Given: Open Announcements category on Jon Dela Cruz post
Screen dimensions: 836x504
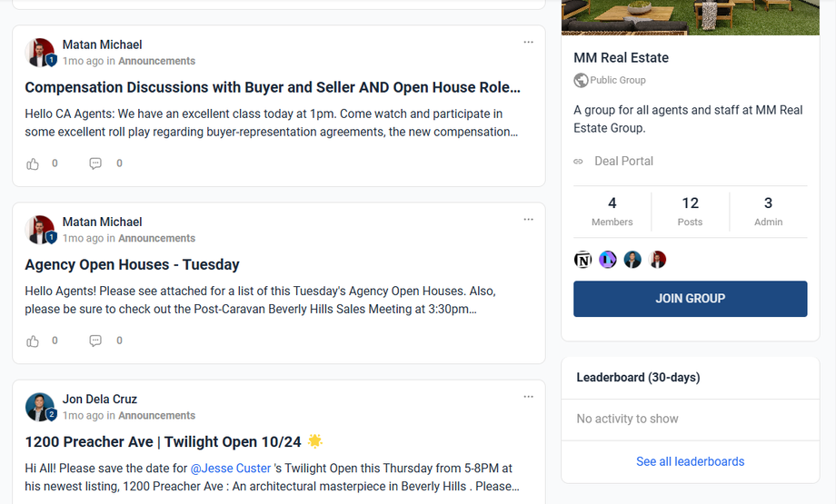Looking at the screenshot, I should coord(156,415).
